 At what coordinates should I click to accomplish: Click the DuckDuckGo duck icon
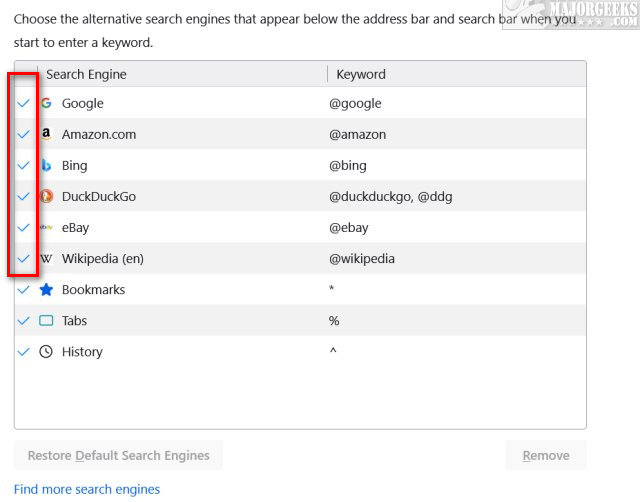(x=46, y=196)
